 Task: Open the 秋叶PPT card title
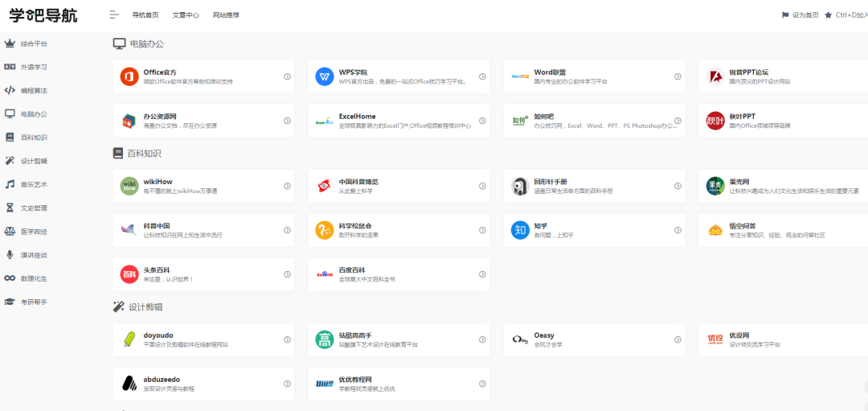(x=743, y=117)
